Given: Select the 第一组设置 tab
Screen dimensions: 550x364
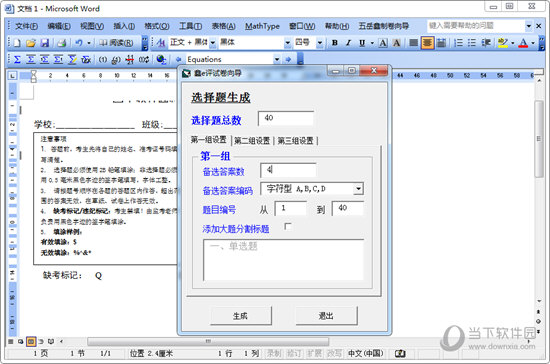Looking at the screenshot, I should point(209,140).
